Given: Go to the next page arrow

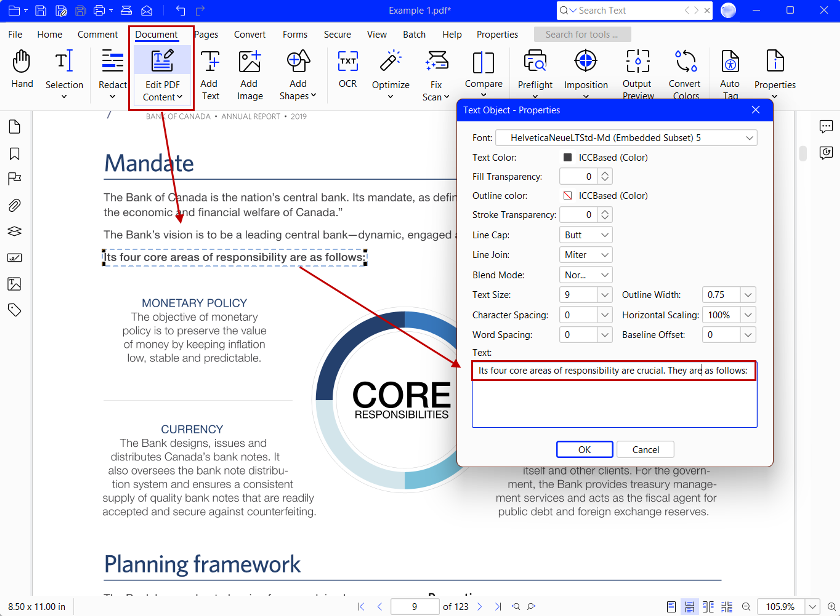Looking at the screenshot, I should 479,607.
